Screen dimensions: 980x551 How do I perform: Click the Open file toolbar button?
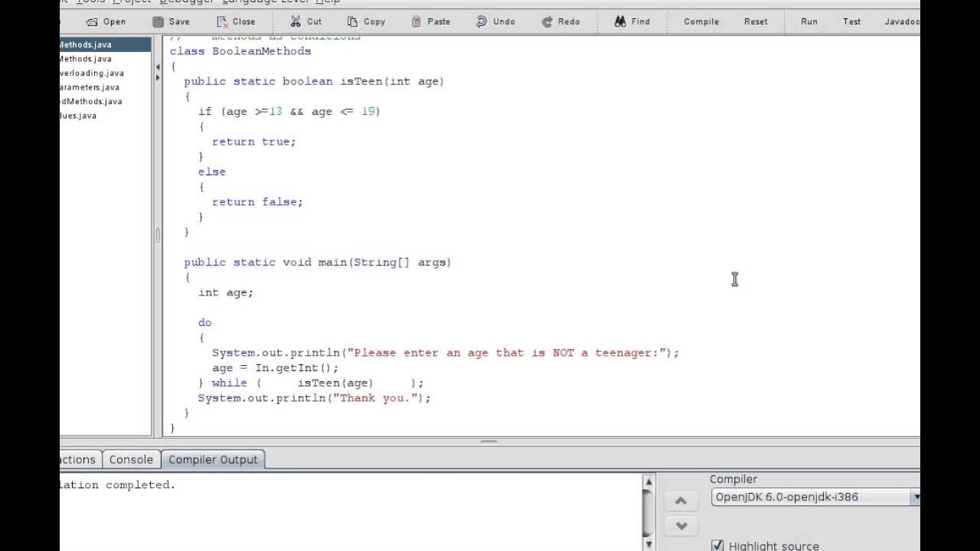click(106, 21)
